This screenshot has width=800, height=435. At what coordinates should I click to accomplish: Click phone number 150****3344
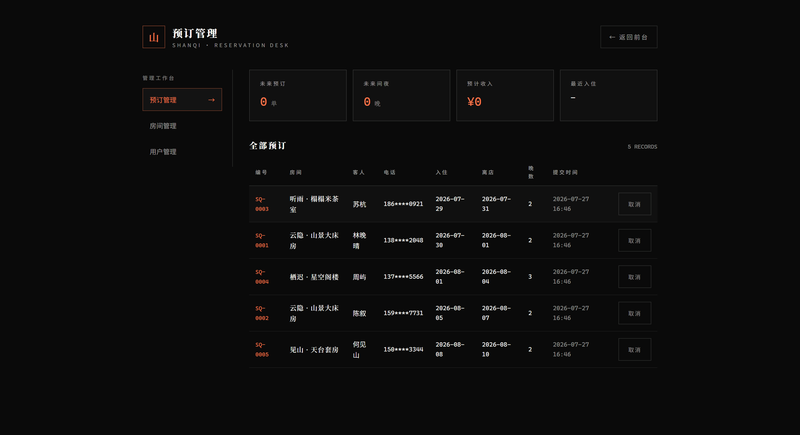point(403,349)
